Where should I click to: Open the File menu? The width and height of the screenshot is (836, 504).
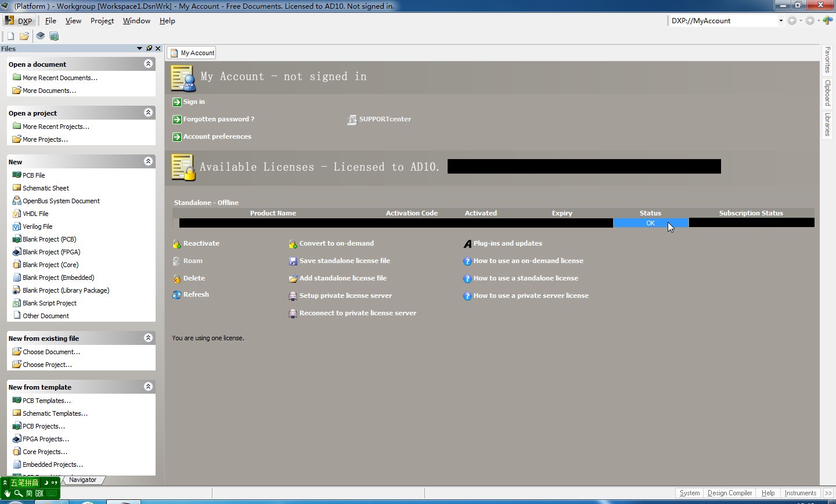[51, 20]
